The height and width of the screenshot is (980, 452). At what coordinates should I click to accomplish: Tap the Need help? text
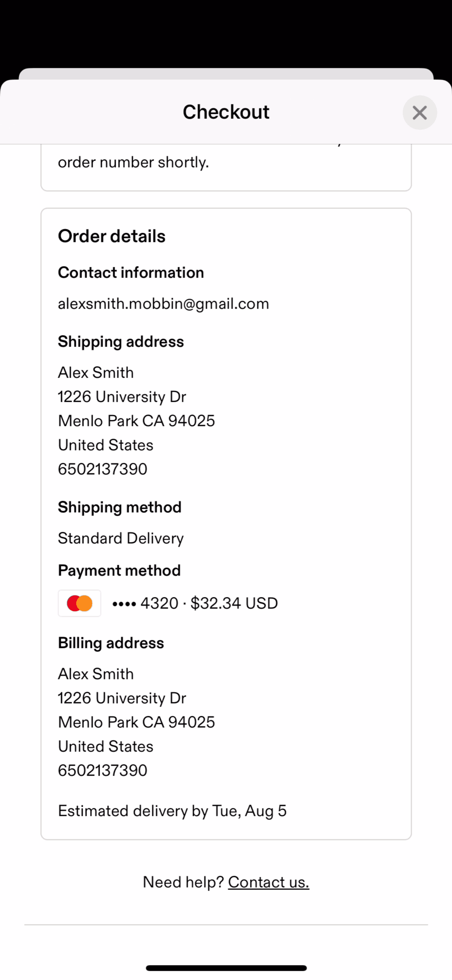point(183,882)
